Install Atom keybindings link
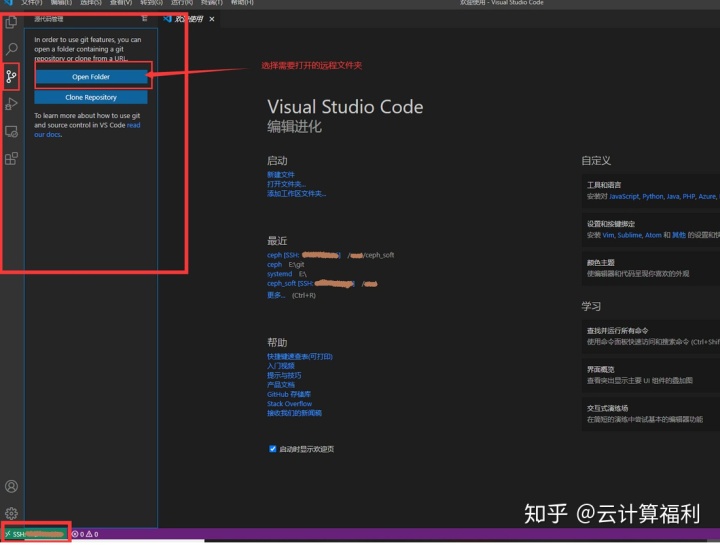720x545 pixels. point(653,235)
